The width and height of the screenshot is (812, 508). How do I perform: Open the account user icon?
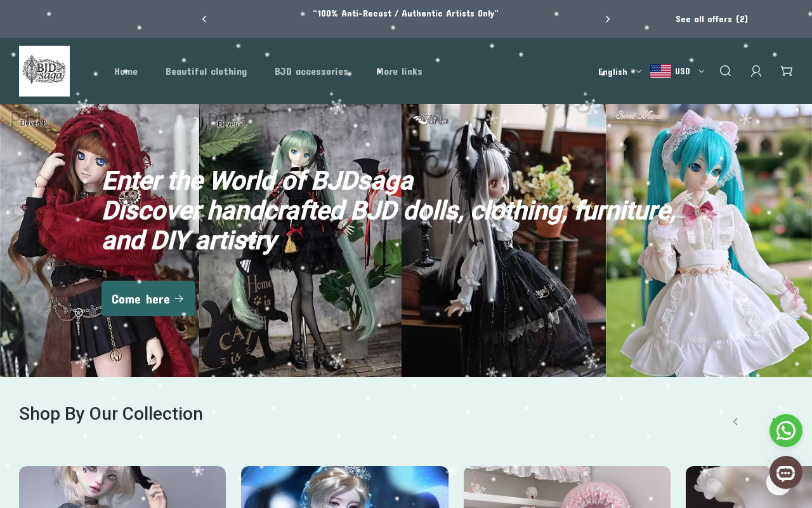(x=756, y=71)
